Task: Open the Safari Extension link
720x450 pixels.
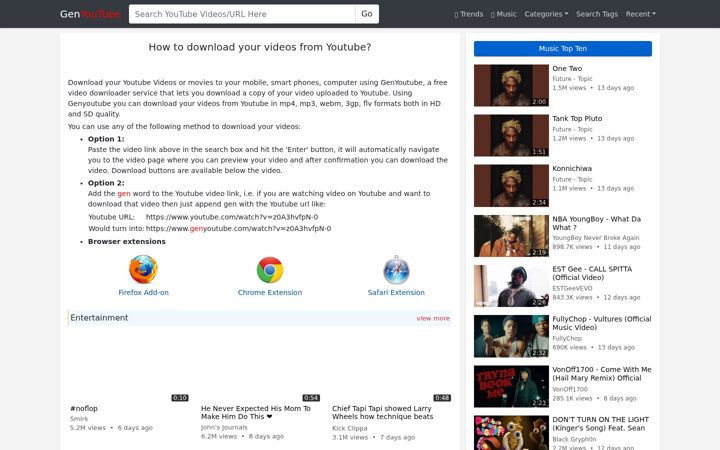Action: pyautogui.click(x=396, y=292)
